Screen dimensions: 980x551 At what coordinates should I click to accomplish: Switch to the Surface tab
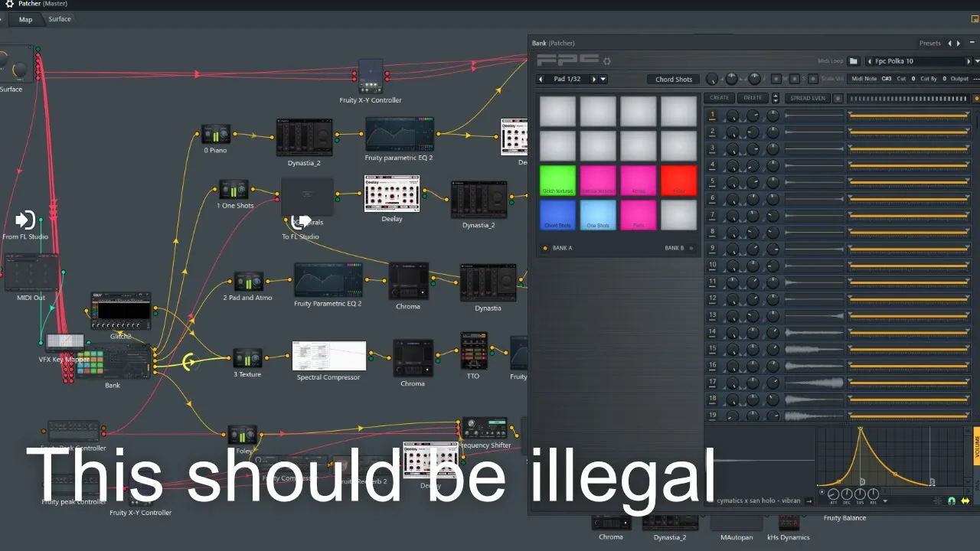tap(60, 19)
